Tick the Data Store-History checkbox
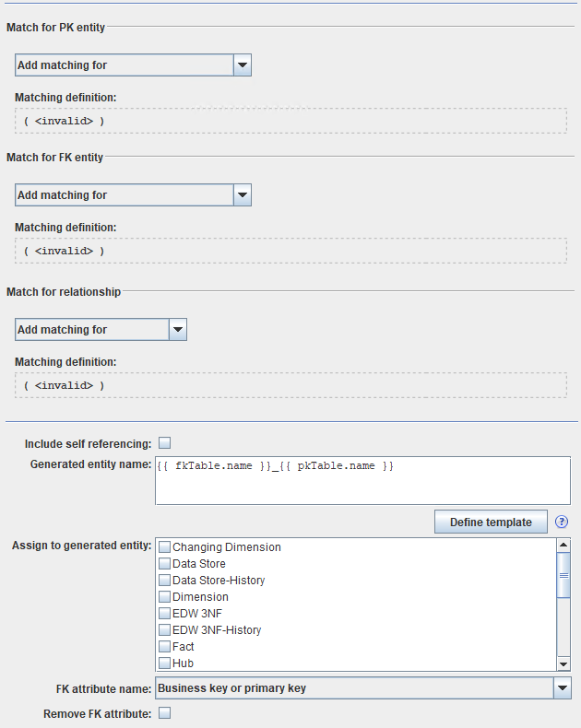581x728 pixels. point(165,581)
